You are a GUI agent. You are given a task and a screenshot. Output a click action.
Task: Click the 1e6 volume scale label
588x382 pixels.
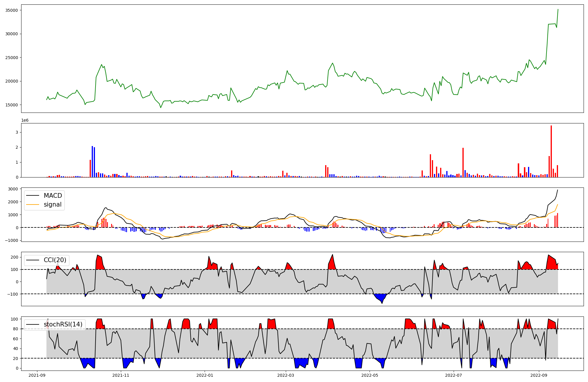pyautogui.click(x=25, y=120)
